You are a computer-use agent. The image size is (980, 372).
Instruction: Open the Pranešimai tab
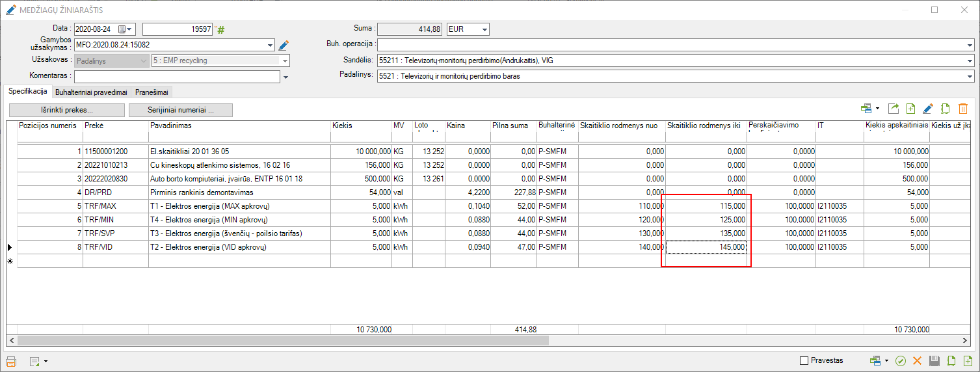(x=153, y=92)
